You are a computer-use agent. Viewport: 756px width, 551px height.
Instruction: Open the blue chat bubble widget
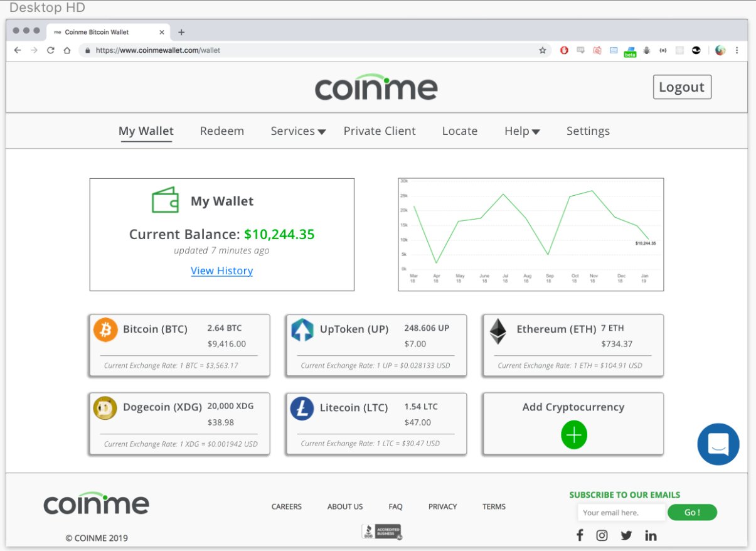[x=718, y=444]
